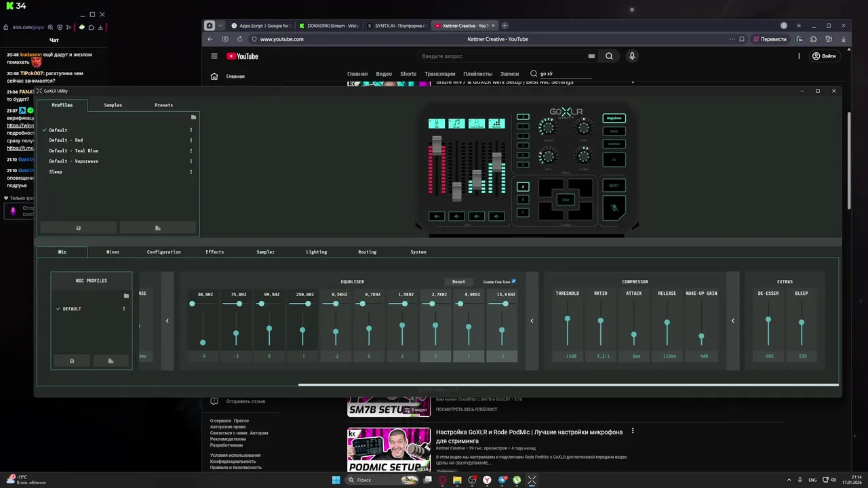Select sampler bank B
The height and width of the screenshot is (488, 868).
(x=523, y=199)
